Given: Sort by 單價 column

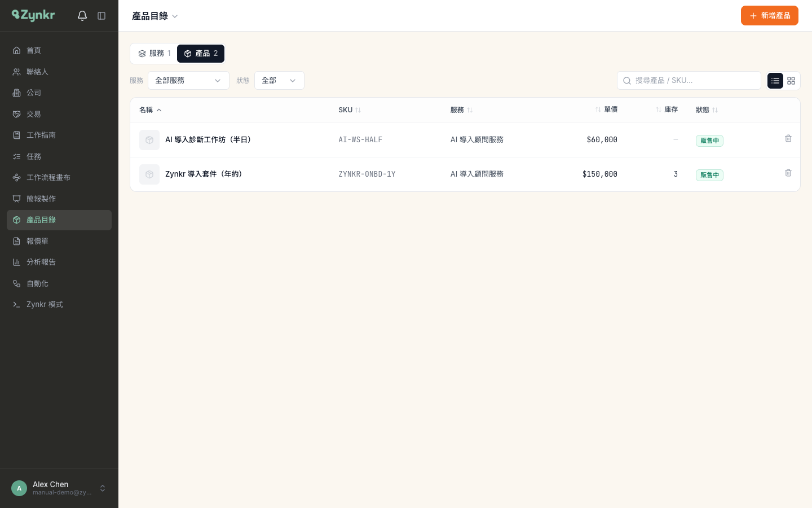Looking at the screenshot, I should pos(606,110).
